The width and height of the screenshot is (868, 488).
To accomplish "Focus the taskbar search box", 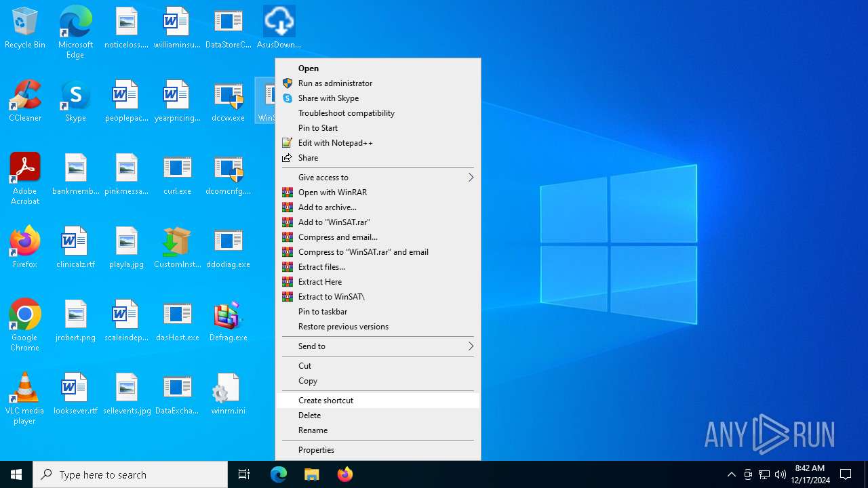I will click(130, 474).
